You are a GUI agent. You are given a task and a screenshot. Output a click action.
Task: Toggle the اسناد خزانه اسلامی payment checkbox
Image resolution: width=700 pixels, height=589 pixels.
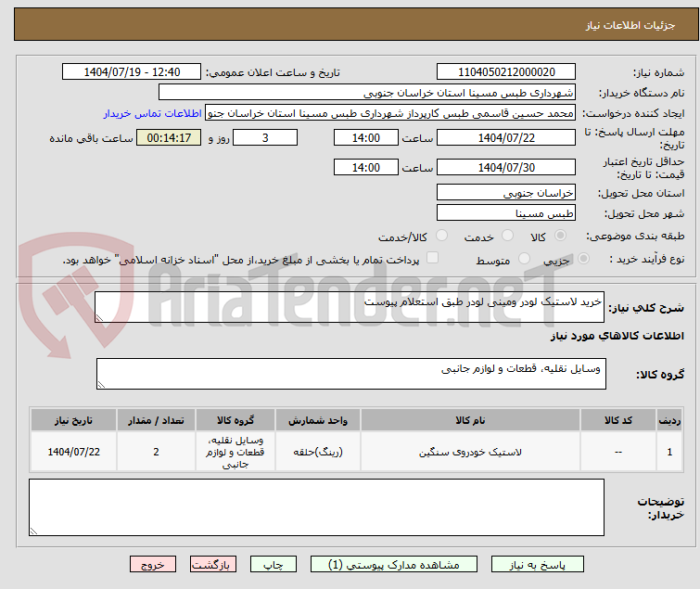pyautogui.click(x=432, y=258)
